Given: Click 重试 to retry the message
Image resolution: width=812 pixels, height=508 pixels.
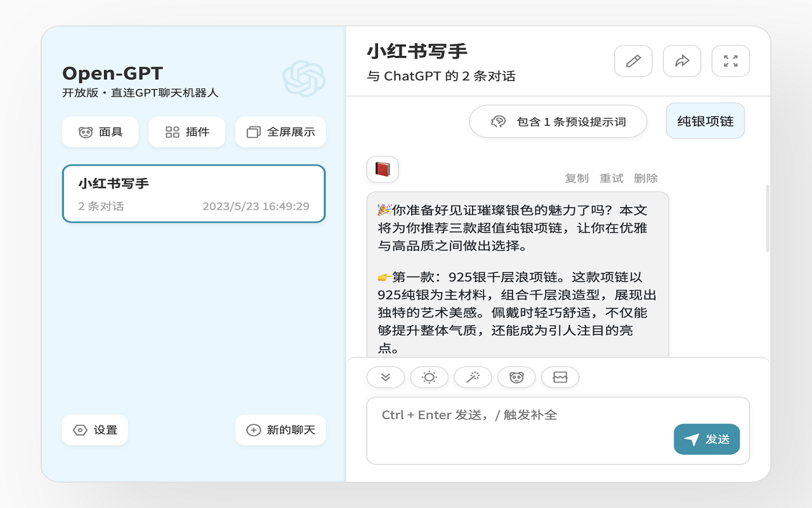Looking at the screenshot, I should click(612, 178).
